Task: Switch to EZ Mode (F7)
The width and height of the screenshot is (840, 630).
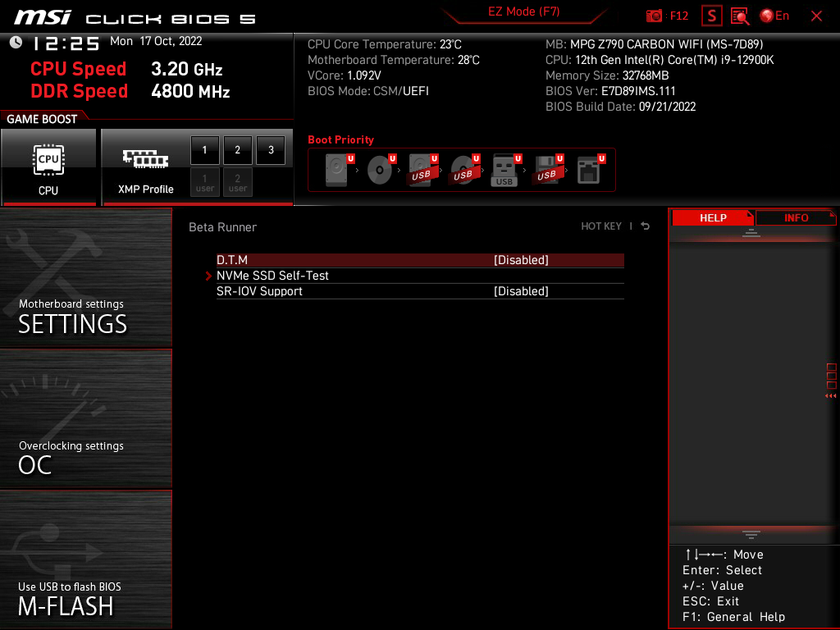Action: [x=523, y=12]
